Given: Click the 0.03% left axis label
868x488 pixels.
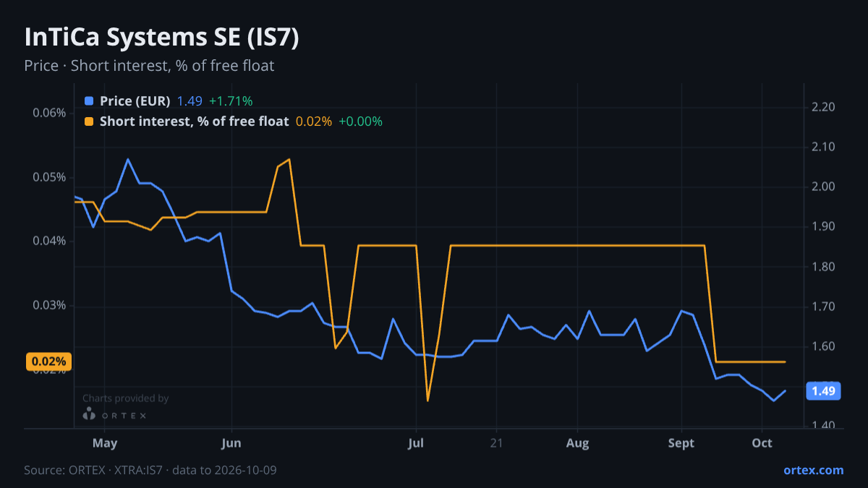Looking at the screenshot, I should pos(49,305).
